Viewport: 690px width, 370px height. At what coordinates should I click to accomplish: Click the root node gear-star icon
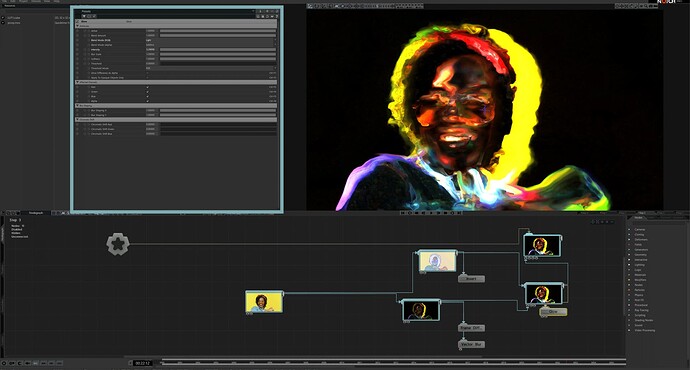click(118, 244)
